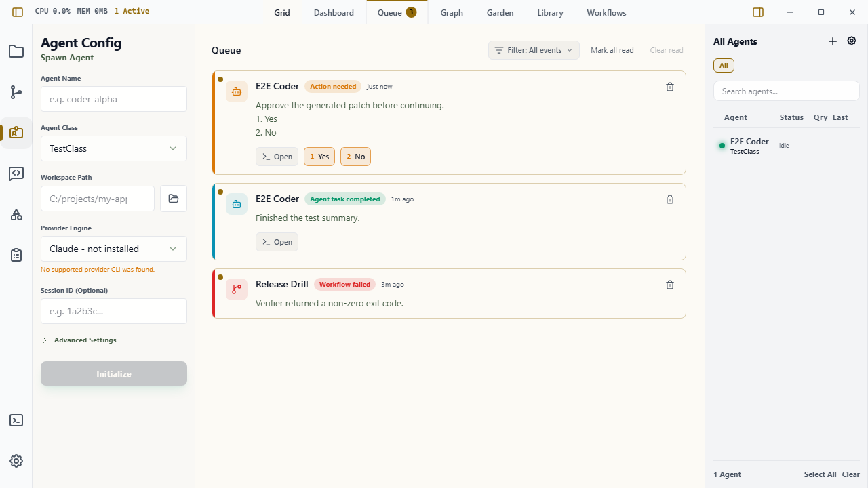Switch to the Dashboard tab
The height and width of the screenshot is (488, 868).
tap(334, 13)
